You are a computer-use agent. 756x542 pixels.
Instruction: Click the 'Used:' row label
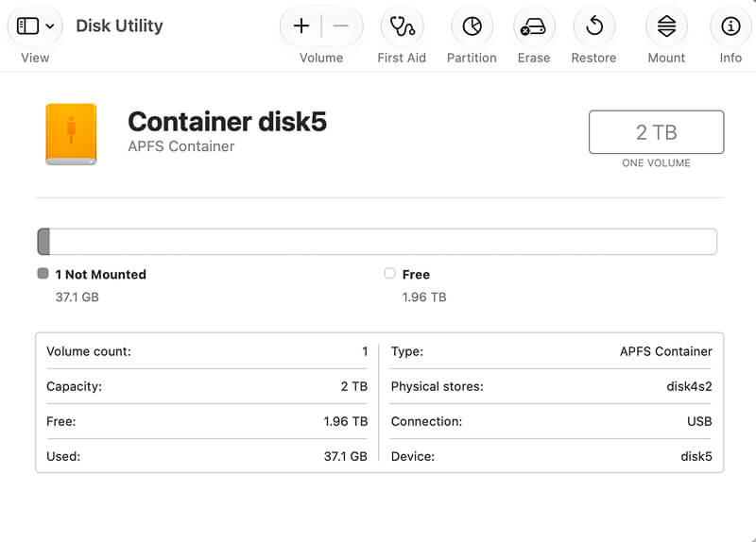pyautogui.click(x=63, y=456)
